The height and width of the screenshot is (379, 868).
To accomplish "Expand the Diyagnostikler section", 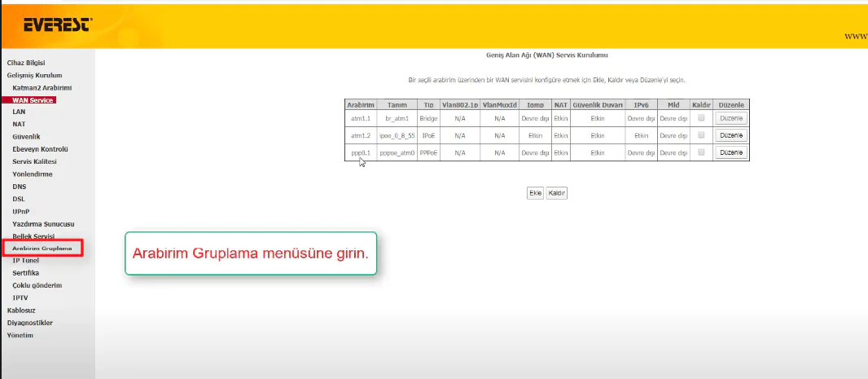I will (29, 322).
